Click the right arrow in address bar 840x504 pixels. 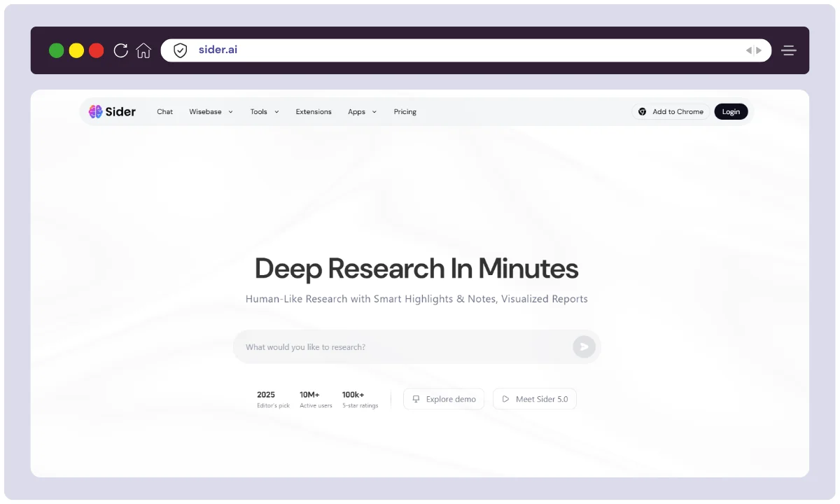pyautogui.click(x=758, y=50)
